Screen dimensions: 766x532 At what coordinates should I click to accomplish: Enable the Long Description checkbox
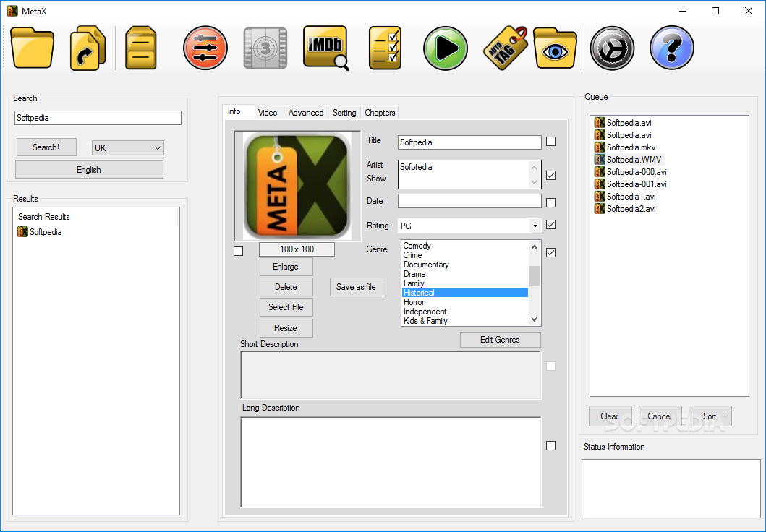point(550,445)
